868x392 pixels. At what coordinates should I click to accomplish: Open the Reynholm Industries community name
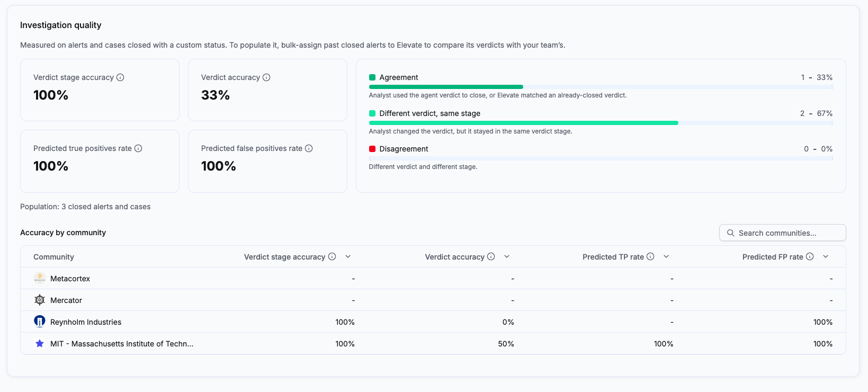[86, 322]
